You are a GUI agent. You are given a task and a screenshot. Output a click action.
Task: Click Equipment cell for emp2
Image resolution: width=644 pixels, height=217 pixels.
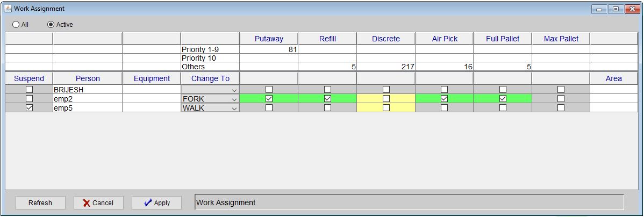click(152, 99)
